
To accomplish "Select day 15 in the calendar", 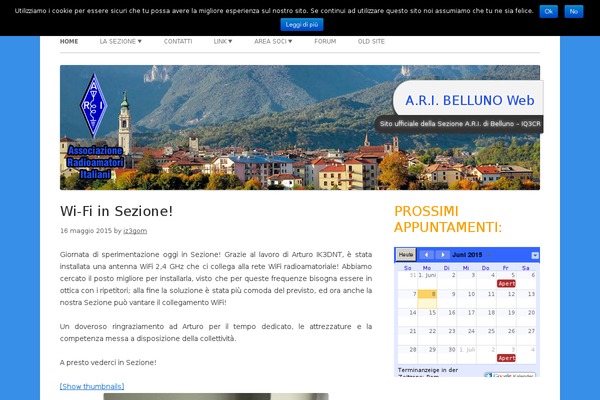I will click(427, 317).
